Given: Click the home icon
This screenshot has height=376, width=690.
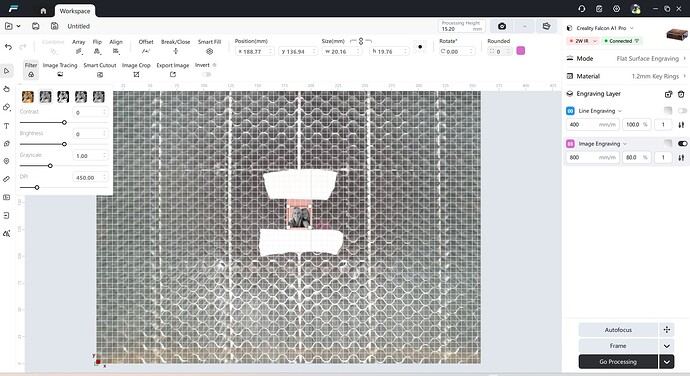Looking at the screenshot, I should click(x=43, y=11).
